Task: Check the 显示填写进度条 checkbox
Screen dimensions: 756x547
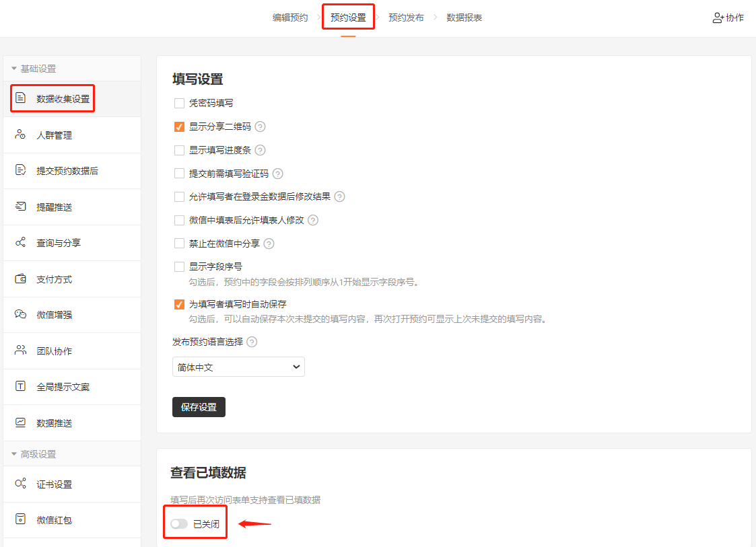Action: pos(179,150)
